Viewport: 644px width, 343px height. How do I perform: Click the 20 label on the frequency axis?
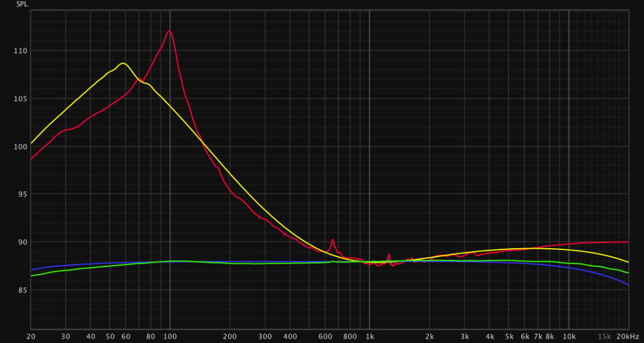31,337
